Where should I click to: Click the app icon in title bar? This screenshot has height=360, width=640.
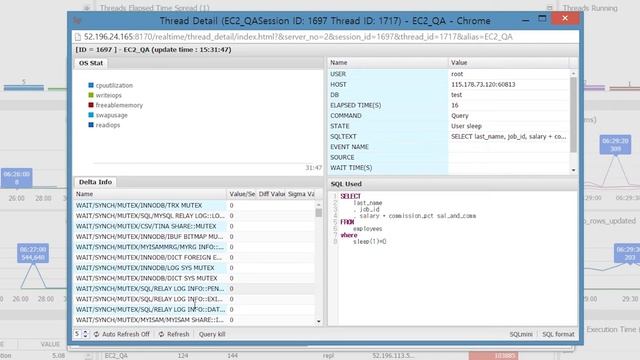(x=77, y=20)
